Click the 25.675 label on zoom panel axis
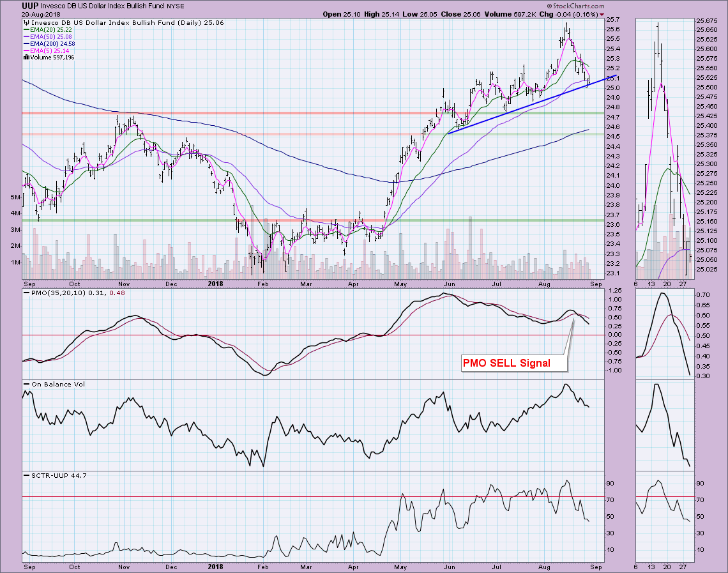 pos(706,21)
